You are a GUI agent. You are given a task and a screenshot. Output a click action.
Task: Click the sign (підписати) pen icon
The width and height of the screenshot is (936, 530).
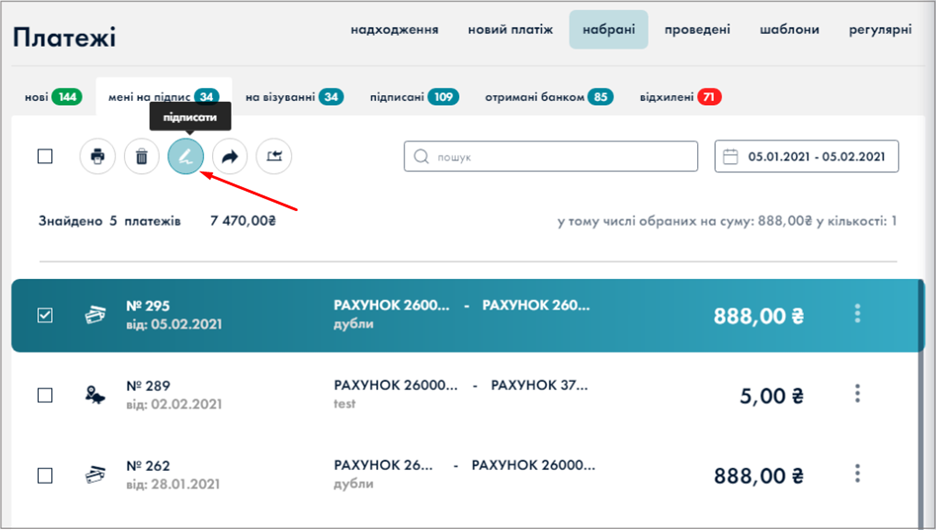186,156
